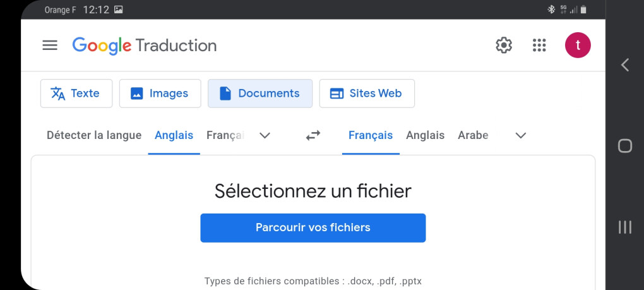Expand the target language list chevron
This screenshot has height=290, width=644.
tap(520, 135)
